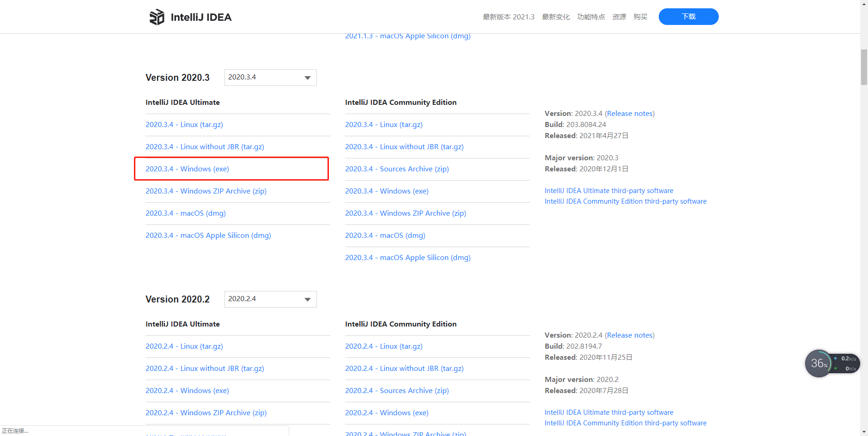868x436 pixels.
Task: Click the blue 下载 button
Action: (x=688, y=17)
